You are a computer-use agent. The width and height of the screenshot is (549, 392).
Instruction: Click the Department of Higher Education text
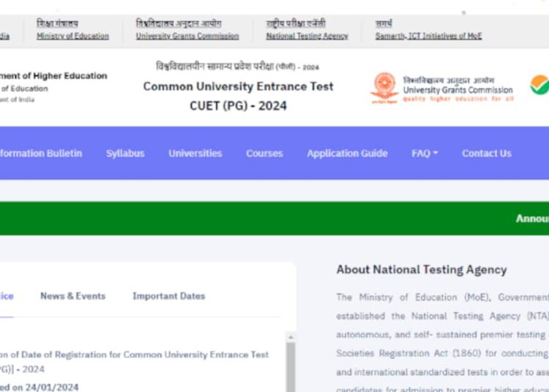53,76
